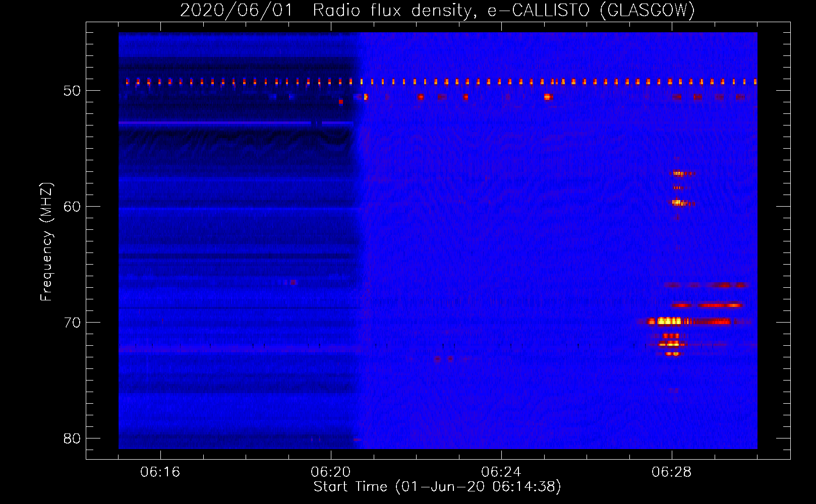The height and width of the screenshot is (504, 816).
Task: Click the "80" frequency tick label
Action: 72,438
